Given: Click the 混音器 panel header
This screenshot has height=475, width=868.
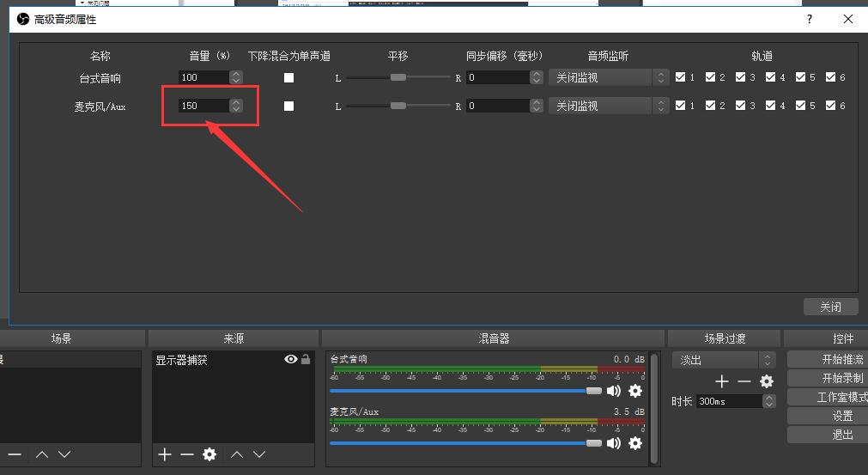Looking at the screenshot, I should coord(493,338).
